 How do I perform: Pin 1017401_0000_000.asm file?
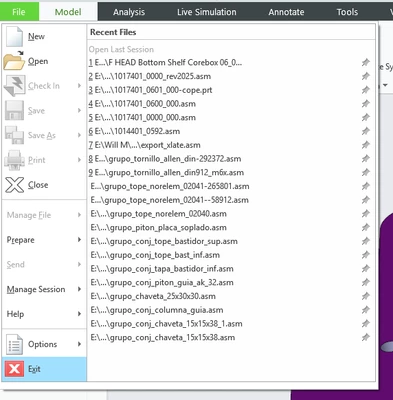coord(366,117)
